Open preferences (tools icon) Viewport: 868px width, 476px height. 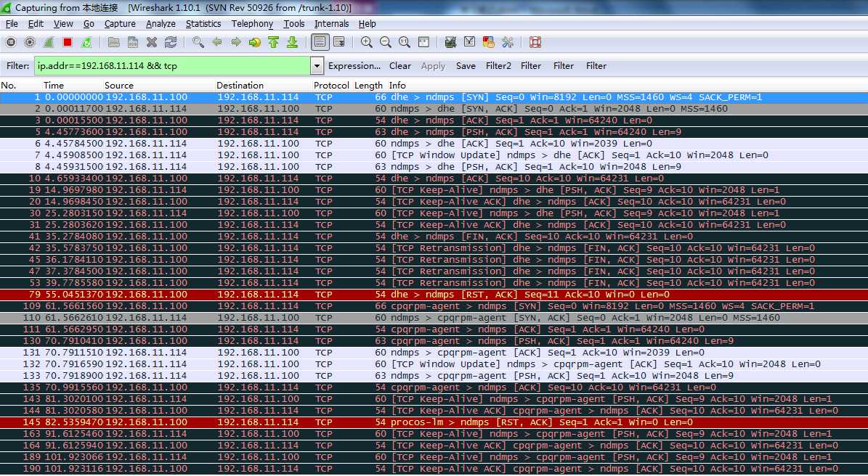[x=508, y=43]
